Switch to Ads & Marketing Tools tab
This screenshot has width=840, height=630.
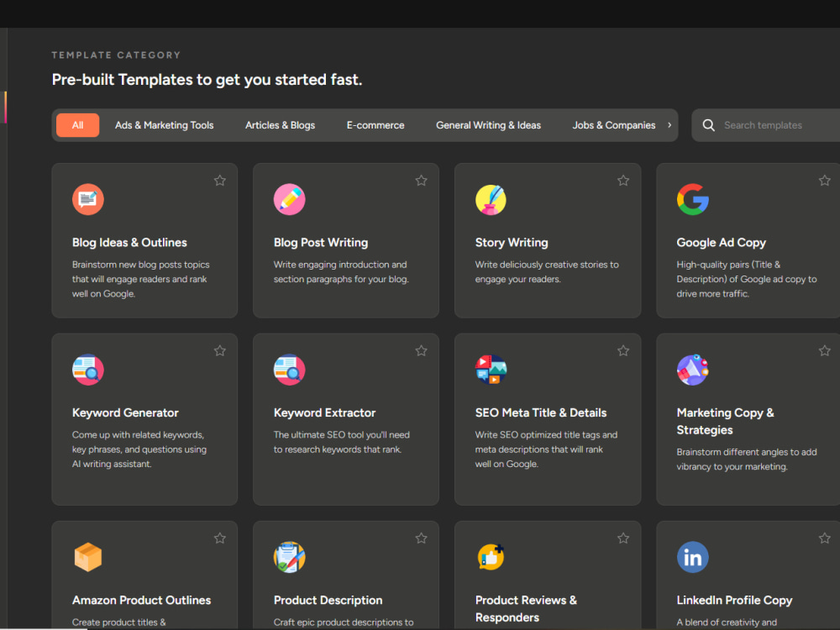click(x=165, y=125)
